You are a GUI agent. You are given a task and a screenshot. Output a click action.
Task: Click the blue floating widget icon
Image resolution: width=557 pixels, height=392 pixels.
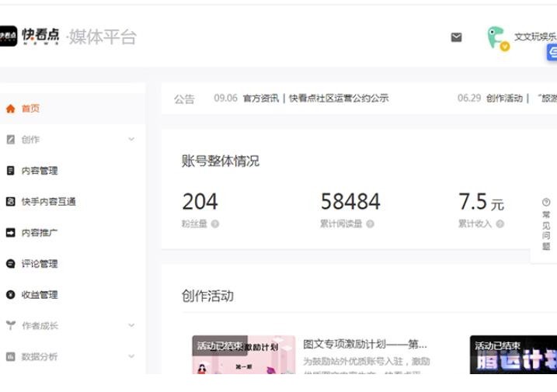552,52
